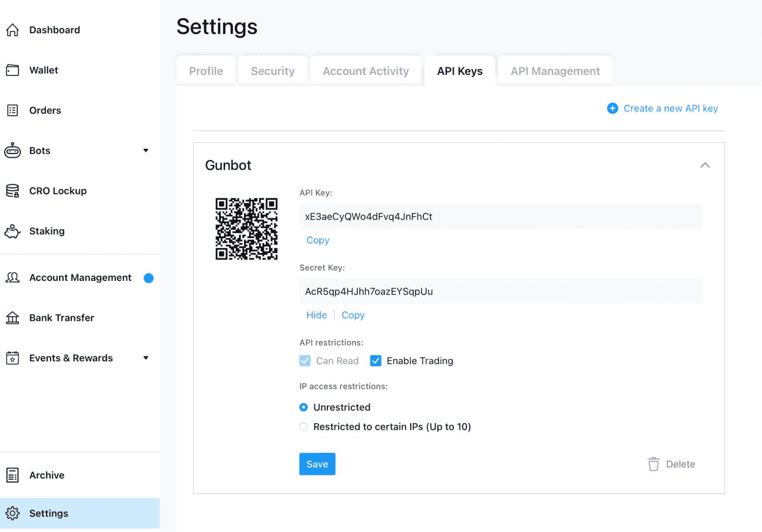This screenshot has height=532, width=762.
Task: Click the API Key text field
Action: (x=501, y=217)
